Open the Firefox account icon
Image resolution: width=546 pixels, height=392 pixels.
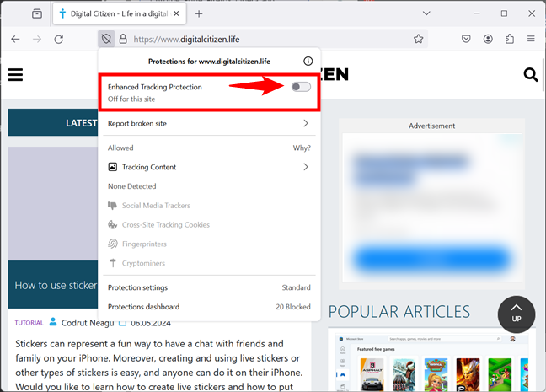(488, 39)
